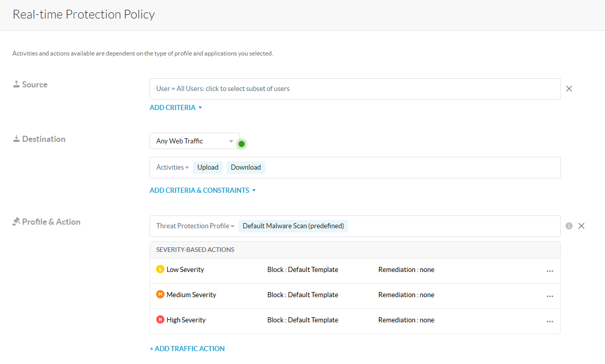Image resolution: width=605 pixels, height=364 pixels.
Task: Click the info icon beside Threat Protection Profile
Action: [569, 226]
